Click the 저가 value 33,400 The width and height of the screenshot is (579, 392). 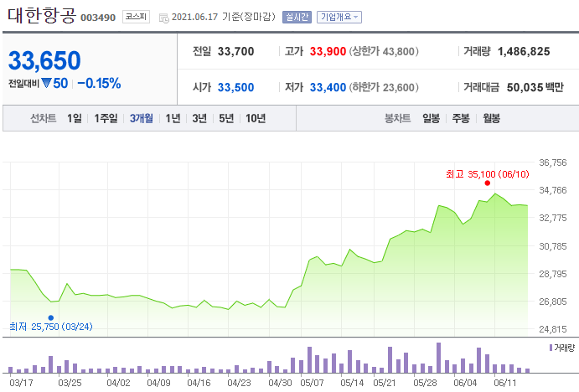click(328, 87)
